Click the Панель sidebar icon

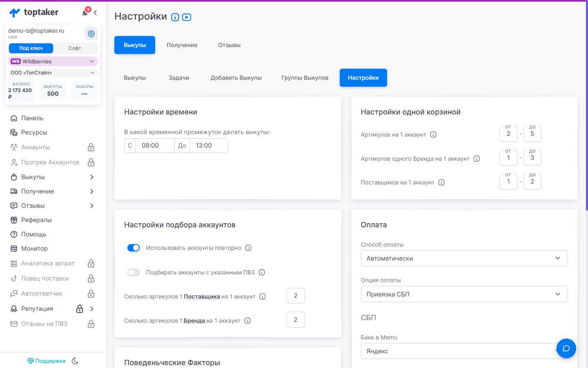pos(14,118)
